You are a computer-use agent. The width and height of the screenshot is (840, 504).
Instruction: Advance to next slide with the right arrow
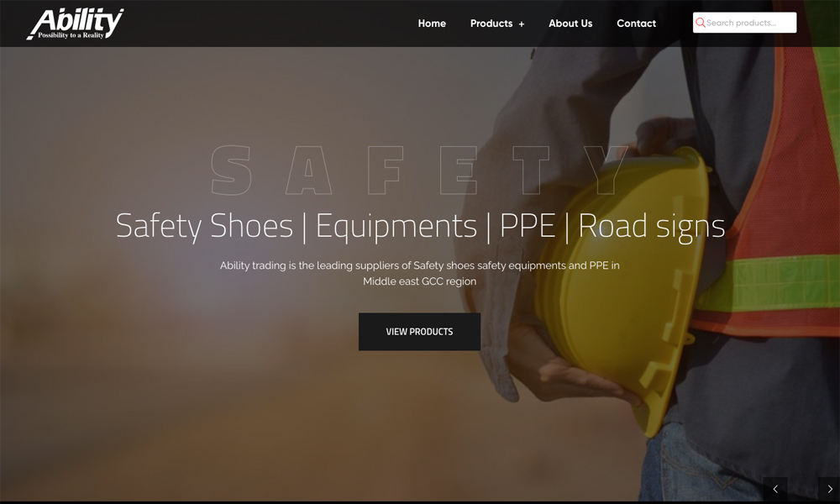click(830, 489)
